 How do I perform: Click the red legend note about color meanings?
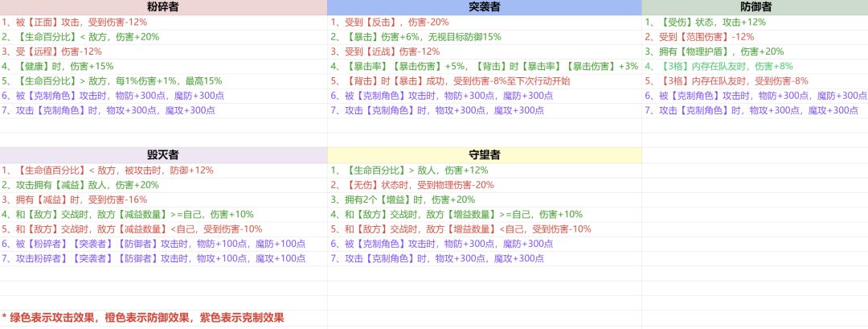pyautogui.click(x=143, y=318)
